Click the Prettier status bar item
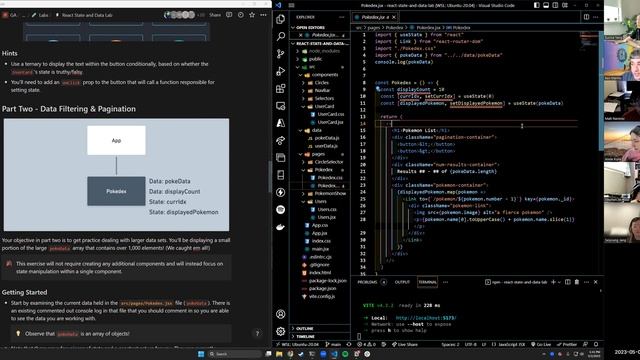The width and height of the screenshot is (640, 360). click(567, 344)
